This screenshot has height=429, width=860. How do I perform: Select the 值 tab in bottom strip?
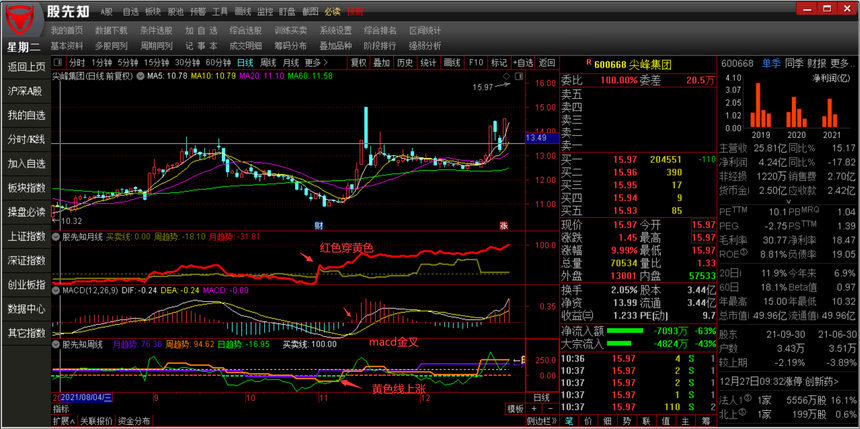point(666,421)
